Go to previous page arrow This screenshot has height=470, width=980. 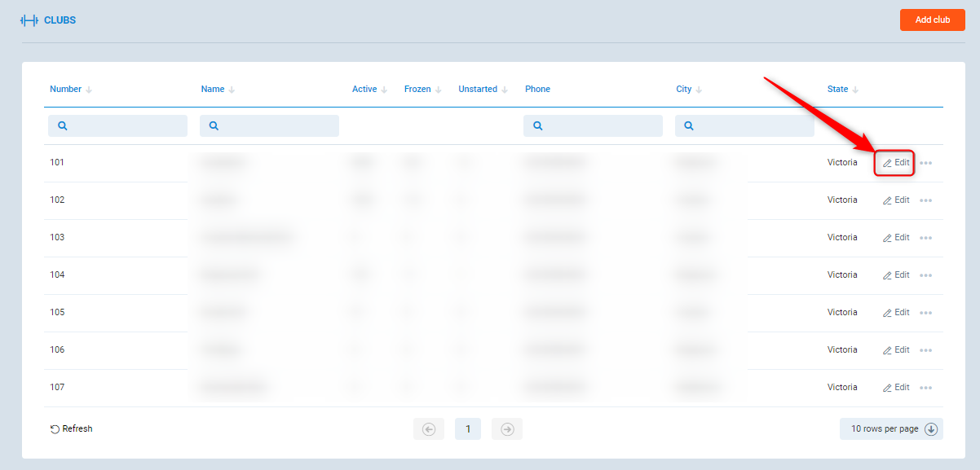pyautogui.click(x=429, y=429)
